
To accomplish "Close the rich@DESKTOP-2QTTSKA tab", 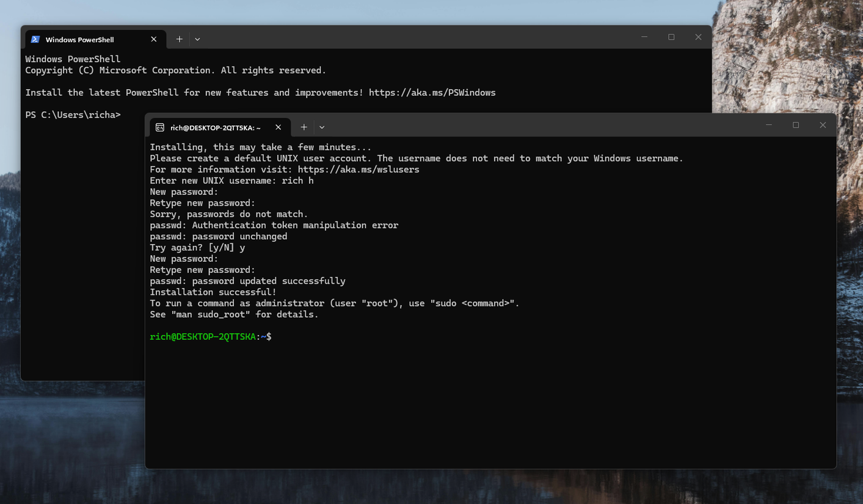I will tap(279, 128).
